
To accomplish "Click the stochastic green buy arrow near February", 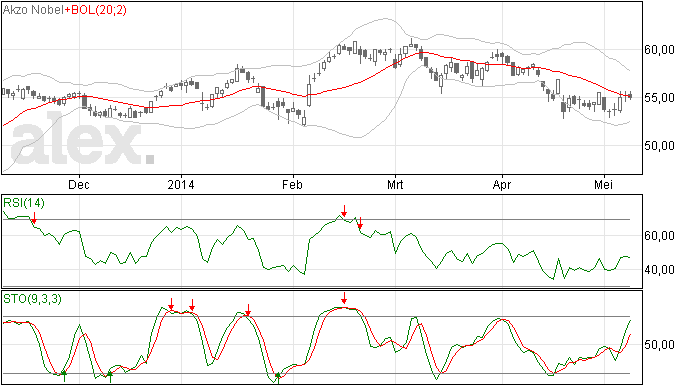I will [278, 377].
